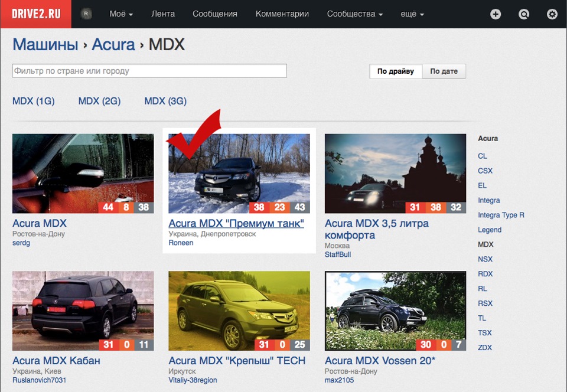Open Acura MDX Vossen 20* link
Image resolution: width=567 pixels, height=392 pixels.
(380, 361)
